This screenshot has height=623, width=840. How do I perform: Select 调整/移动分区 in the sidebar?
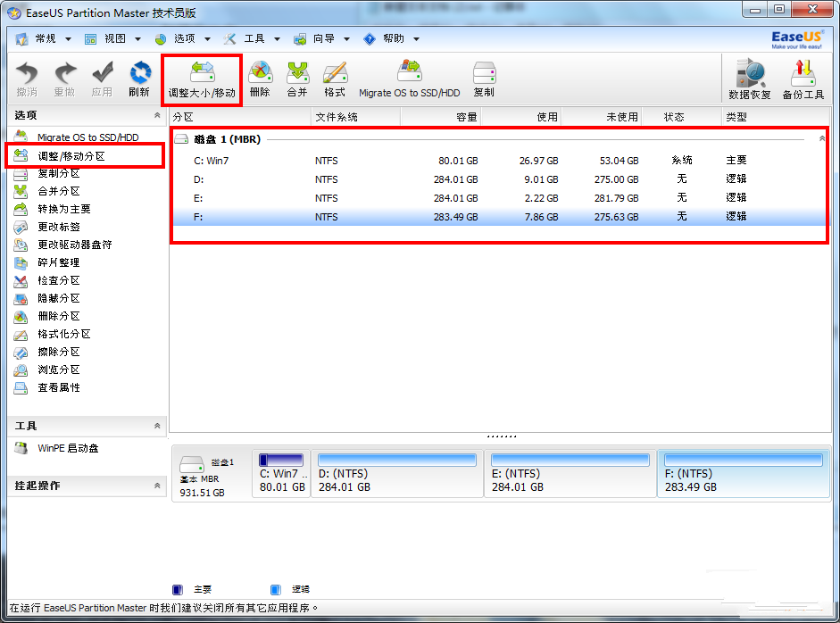60,156
